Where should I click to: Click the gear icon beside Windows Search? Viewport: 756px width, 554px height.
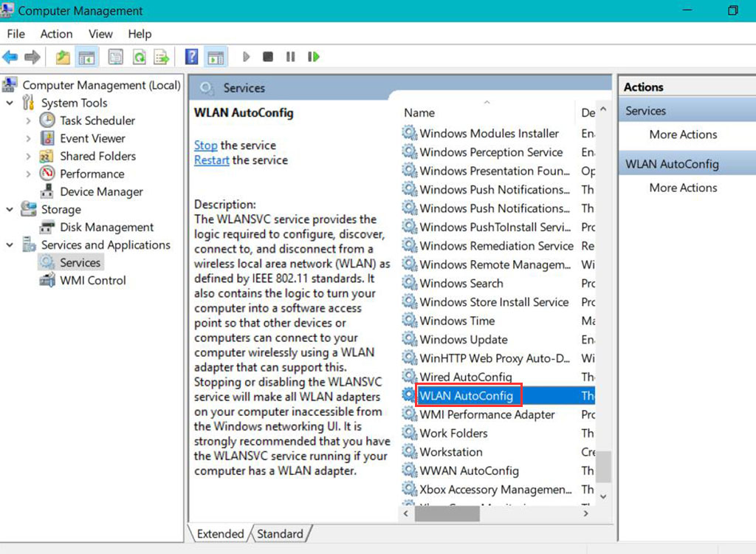click(409, 283)
